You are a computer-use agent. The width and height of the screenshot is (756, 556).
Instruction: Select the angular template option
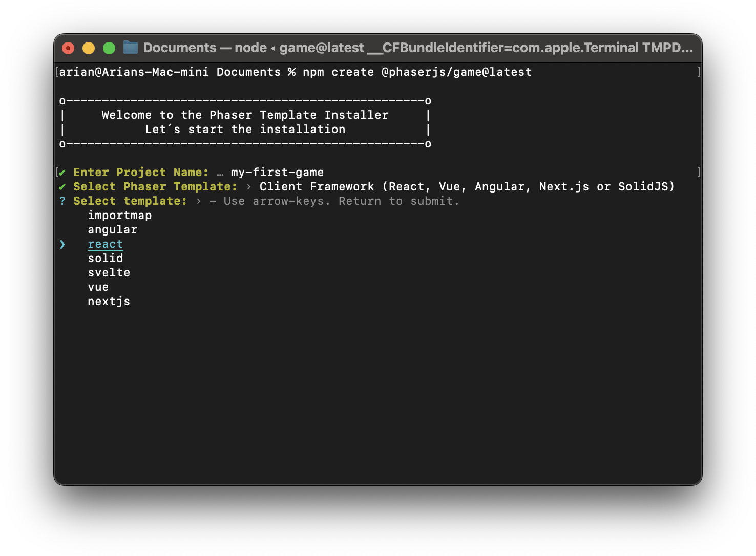[113, 230]
